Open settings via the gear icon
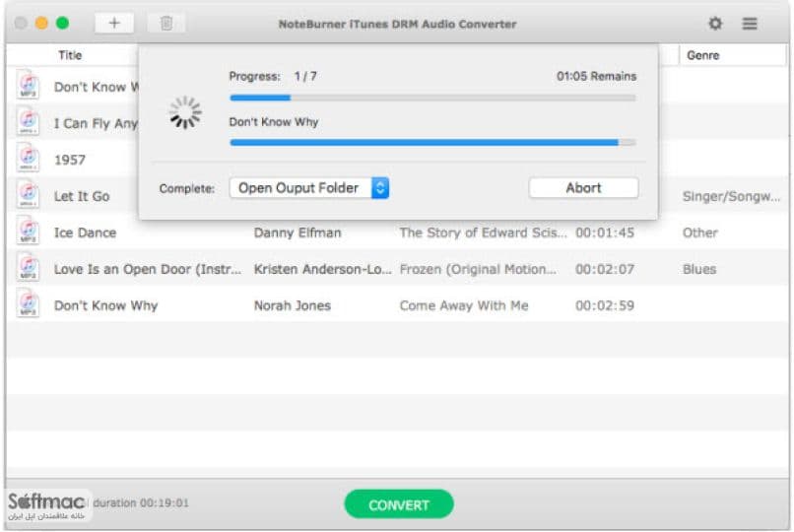 coord(715,24)
